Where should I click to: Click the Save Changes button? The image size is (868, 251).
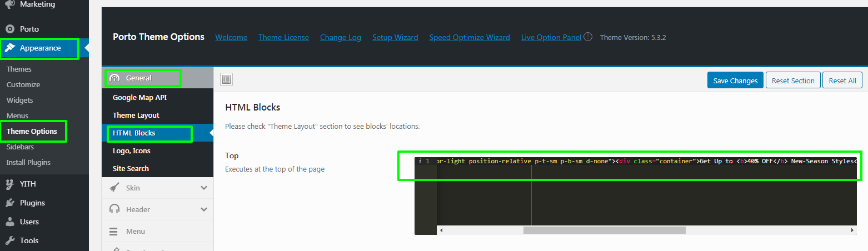735,80
